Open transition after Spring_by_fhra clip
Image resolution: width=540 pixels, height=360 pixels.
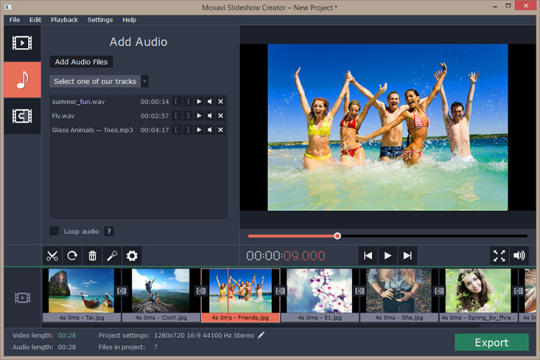tap(518, 291)
